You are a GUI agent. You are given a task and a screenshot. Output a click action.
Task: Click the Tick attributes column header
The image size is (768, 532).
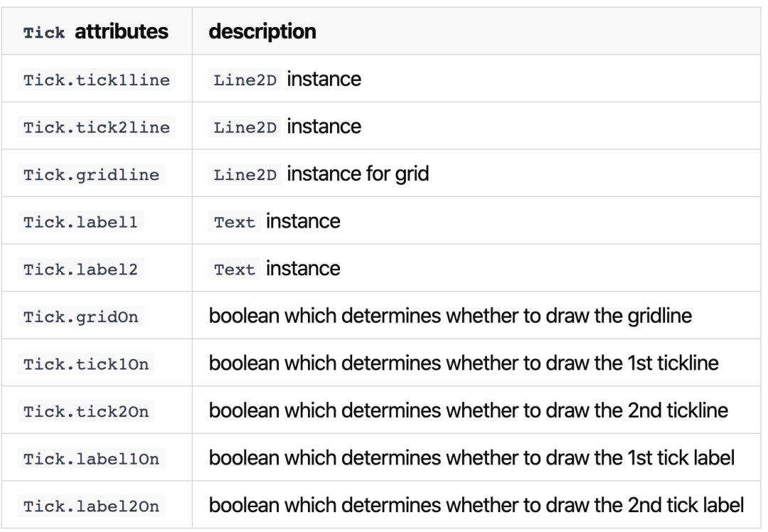95,31
